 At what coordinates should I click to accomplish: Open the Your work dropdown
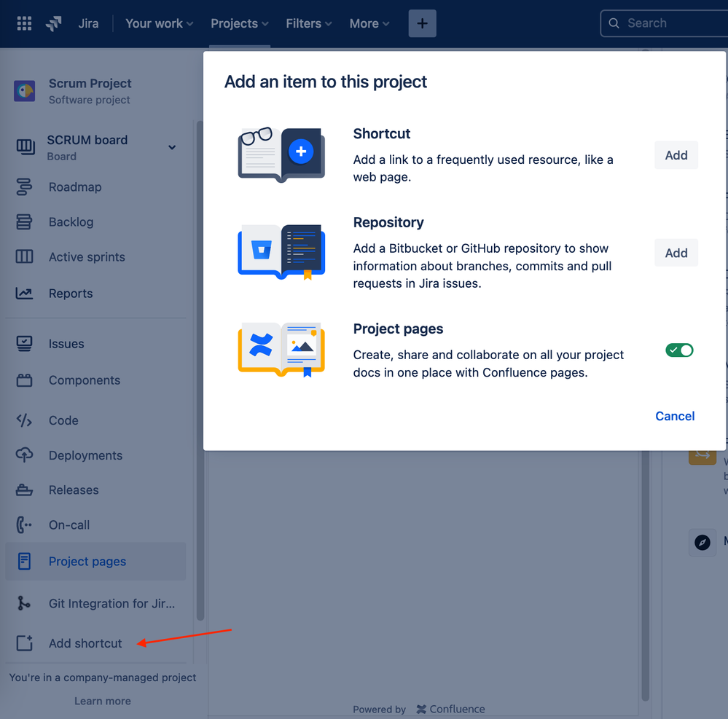(x=160, y=23)
